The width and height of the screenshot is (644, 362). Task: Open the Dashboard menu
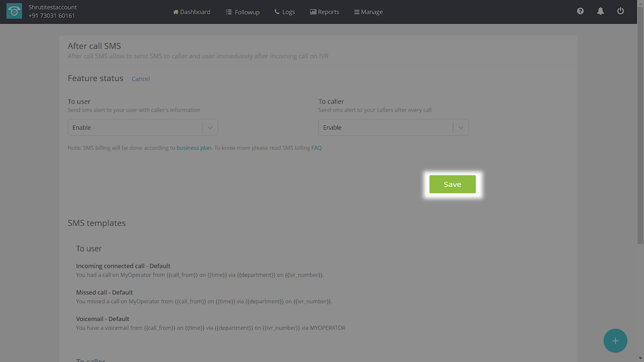click(192, 12)
